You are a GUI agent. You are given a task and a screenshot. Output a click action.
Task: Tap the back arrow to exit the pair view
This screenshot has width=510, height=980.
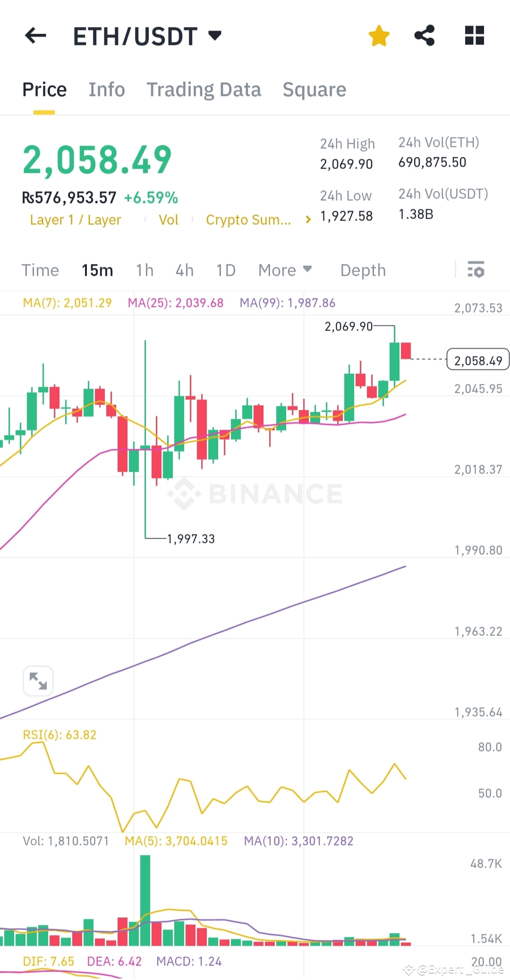pyautogui.click(x=35, y=35)
